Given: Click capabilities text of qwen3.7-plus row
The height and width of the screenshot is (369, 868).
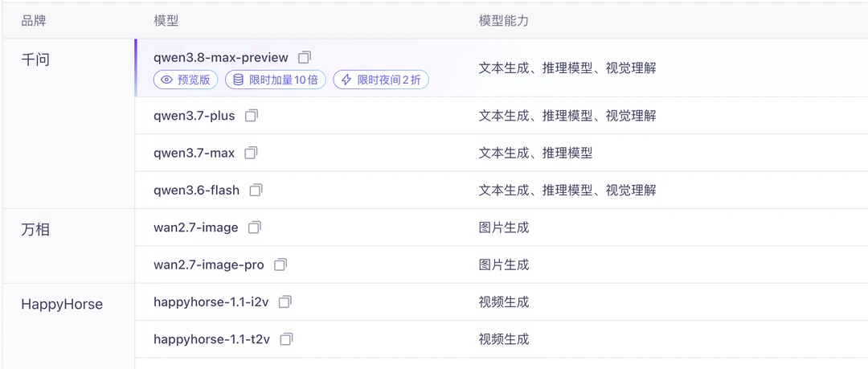Looking at the screenshot, I should pyautogui.click(x=567, y=116).
